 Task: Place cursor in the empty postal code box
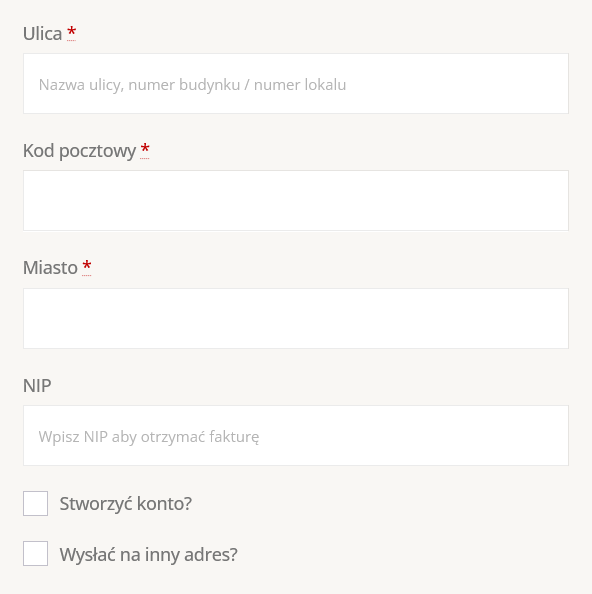[x=296, y=200]
